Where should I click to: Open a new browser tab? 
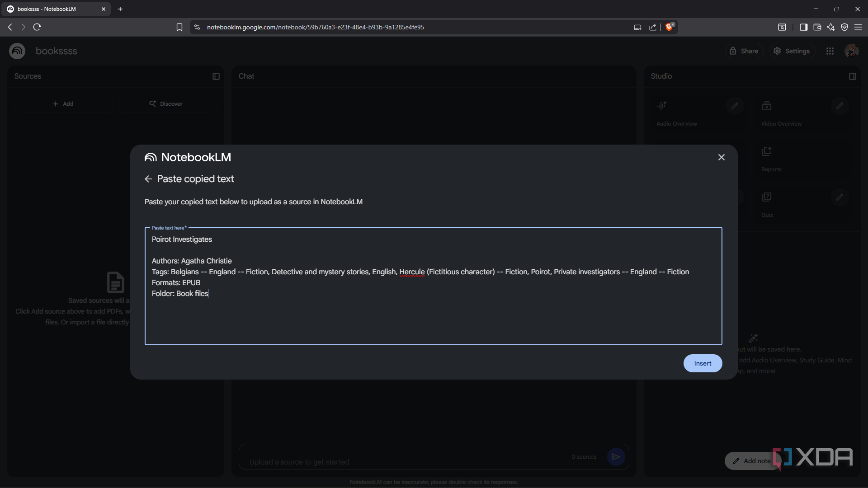tap(120, 9)
